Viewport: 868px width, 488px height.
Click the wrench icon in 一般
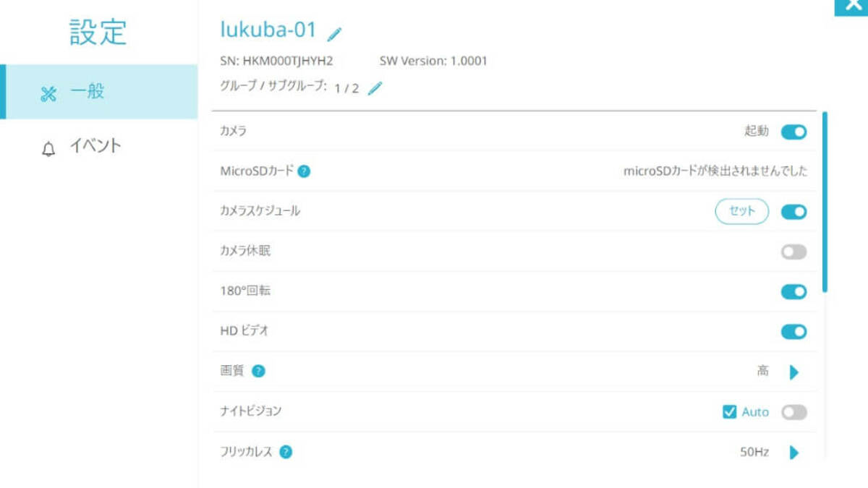48,93
